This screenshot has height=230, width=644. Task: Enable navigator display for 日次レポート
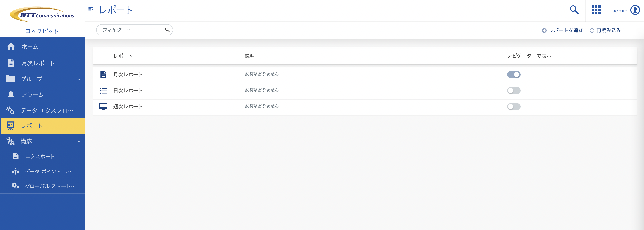coord(514,91)
